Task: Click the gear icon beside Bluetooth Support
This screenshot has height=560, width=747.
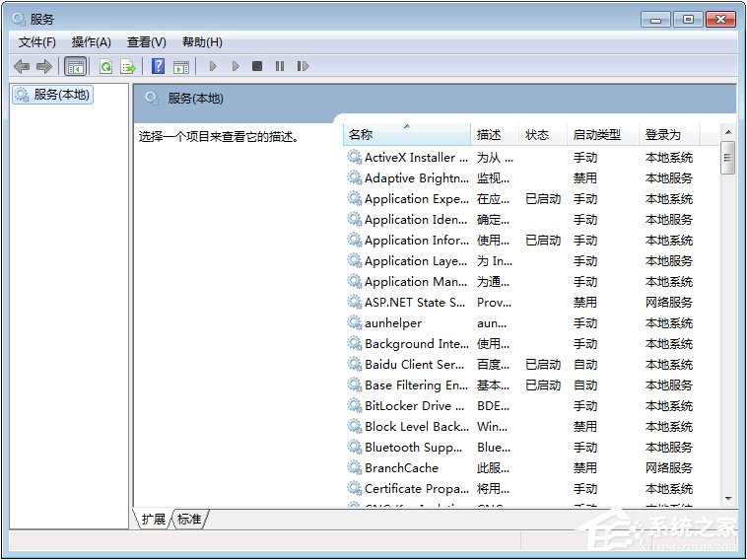Action: (x=354, y=447)
